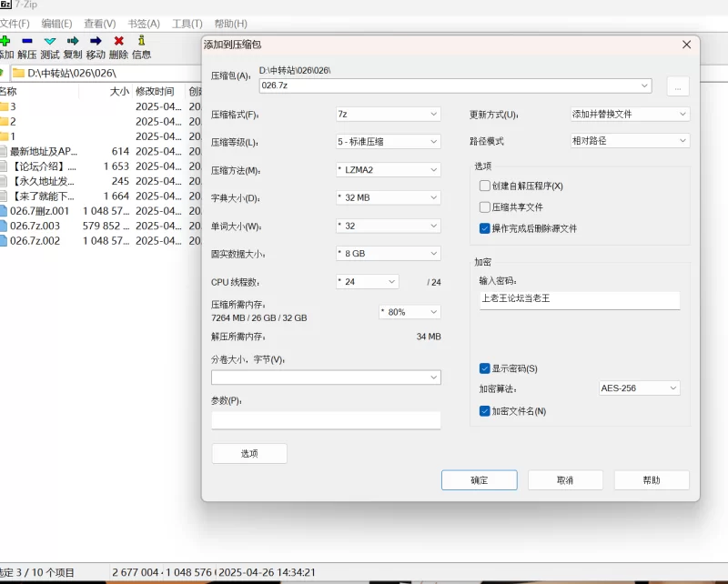Screen dimensions: 728x584
Task: Click file icon of 026.7z.002
Action: (4, 241)
